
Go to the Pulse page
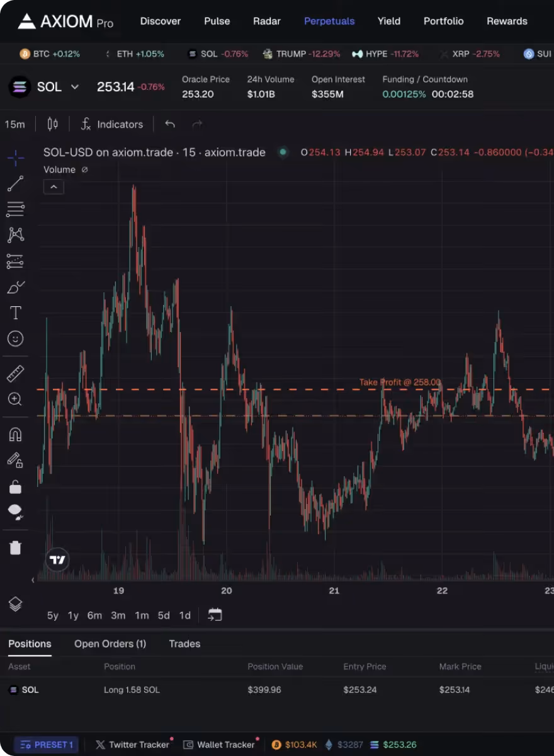pos(217,21)
